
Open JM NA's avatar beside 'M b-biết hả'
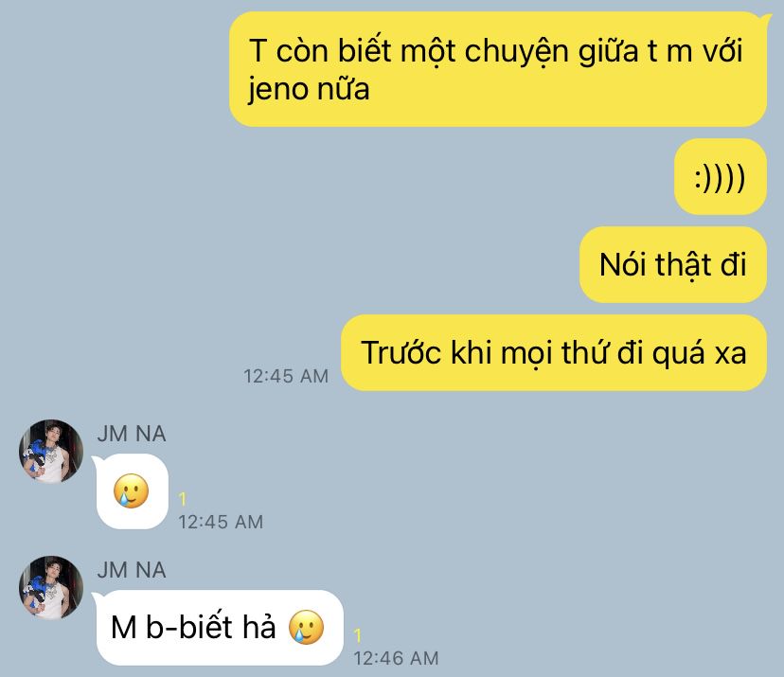point(51,587)
